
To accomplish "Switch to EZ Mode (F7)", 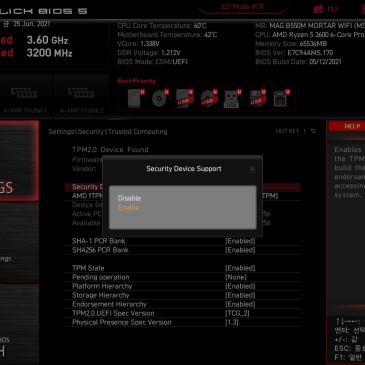I will 243,7.
